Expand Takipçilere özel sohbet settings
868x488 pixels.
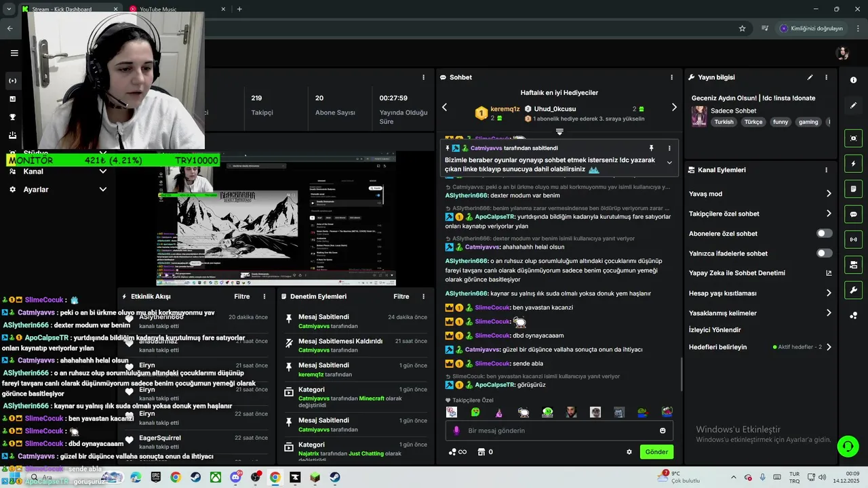pos(829,213)
